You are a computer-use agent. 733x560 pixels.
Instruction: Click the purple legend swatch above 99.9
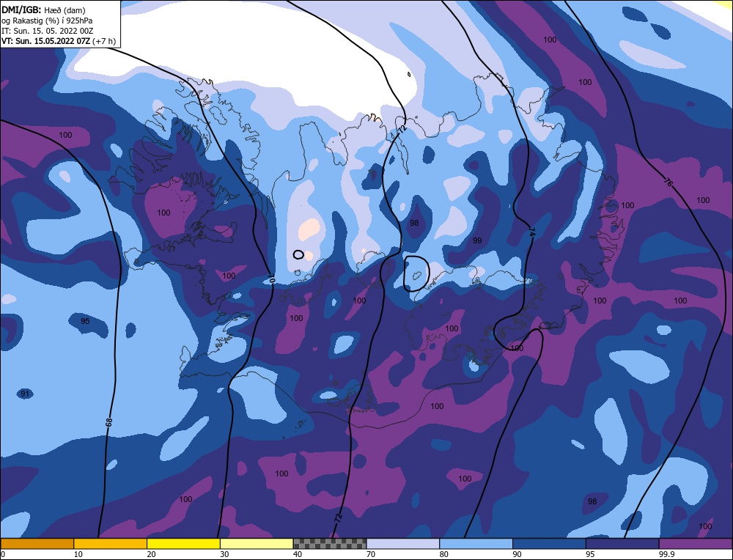click(x=696, y=544)
